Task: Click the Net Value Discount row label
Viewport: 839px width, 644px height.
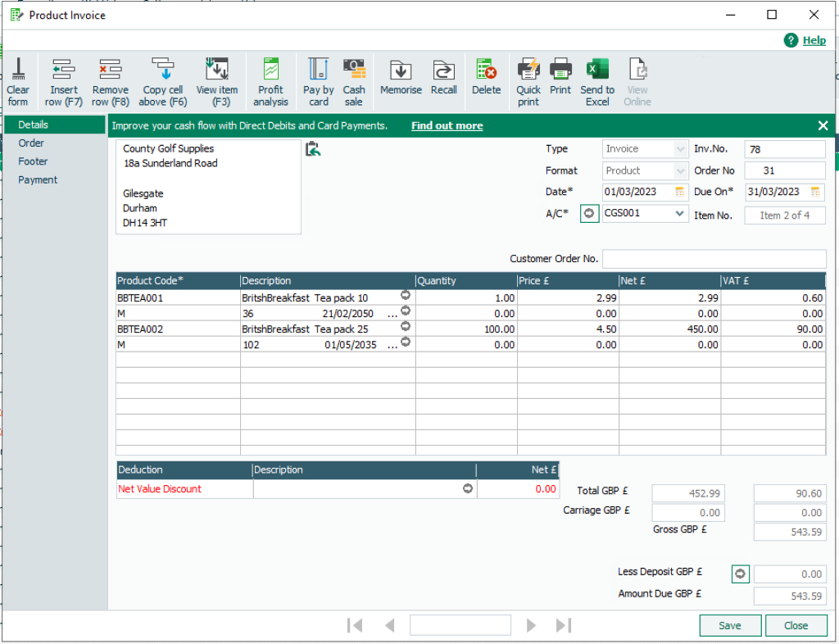Action: 160,489
